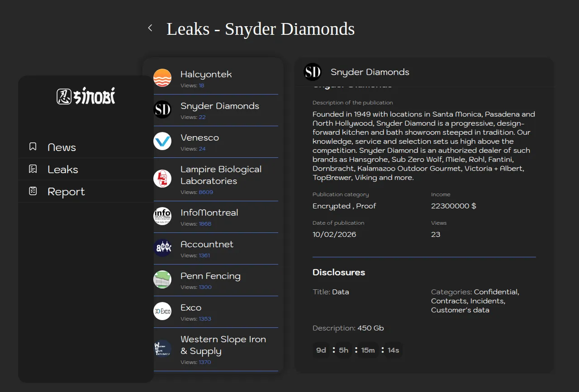Viewport: 579px width, 392px height.
Task: Select the Exco entry name in the list
Action: pos(191,307)
